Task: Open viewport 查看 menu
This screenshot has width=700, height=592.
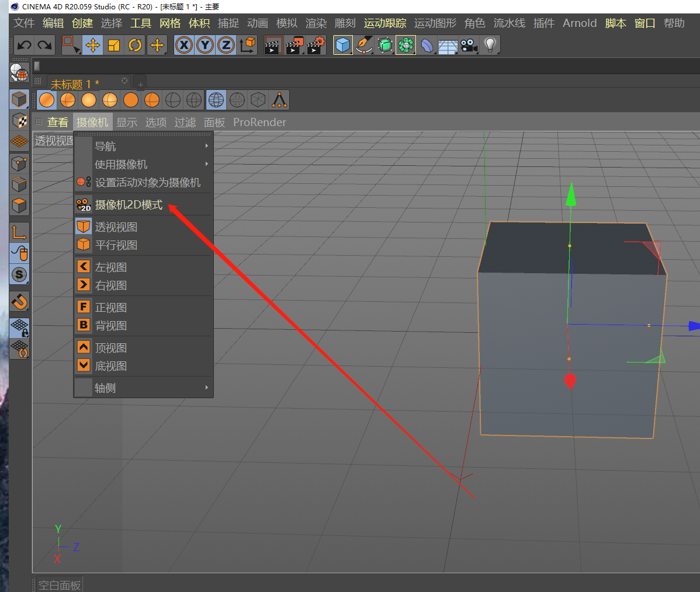Action: 58,122
